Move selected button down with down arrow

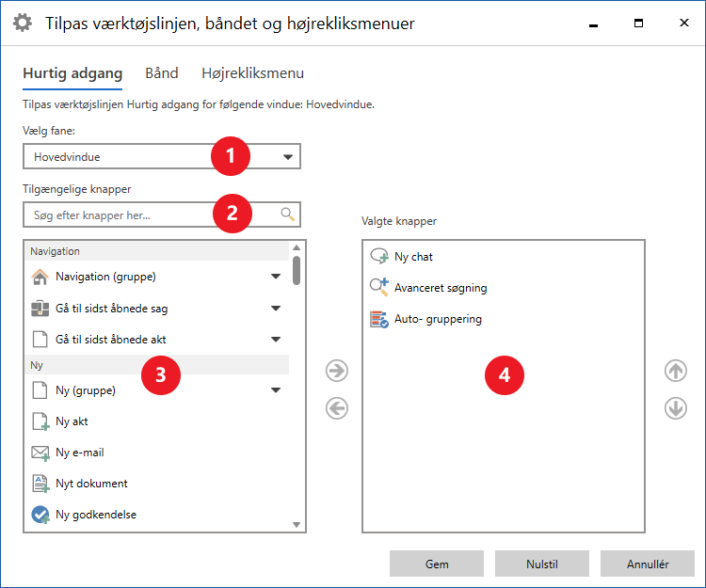click(675, 408)
